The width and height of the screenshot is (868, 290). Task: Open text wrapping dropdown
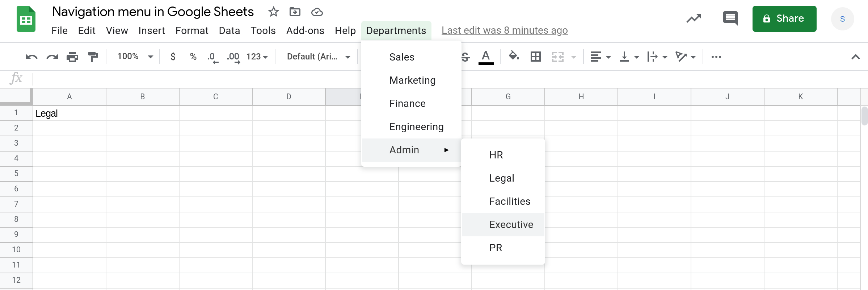(x=657, y=57)
